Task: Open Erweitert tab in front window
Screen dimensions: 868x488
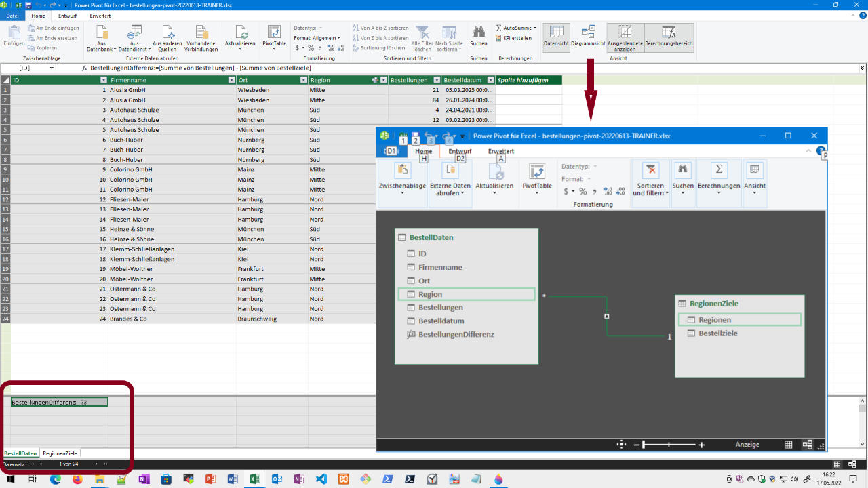Action: tap(500, 151)
